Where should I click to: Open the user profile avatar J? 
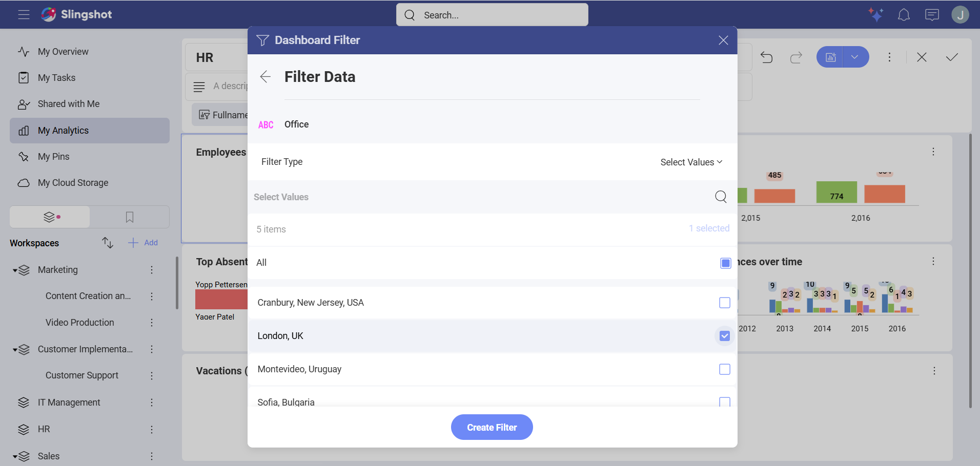tap(960, 14)
